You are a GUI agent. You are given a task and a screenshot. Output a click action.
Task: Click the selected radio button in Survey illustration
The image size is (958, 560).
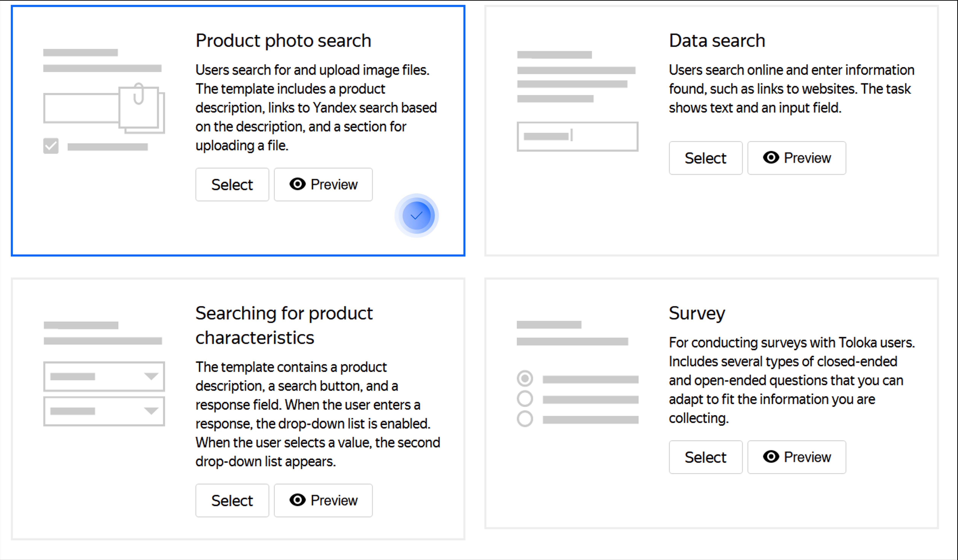point(525,378)
